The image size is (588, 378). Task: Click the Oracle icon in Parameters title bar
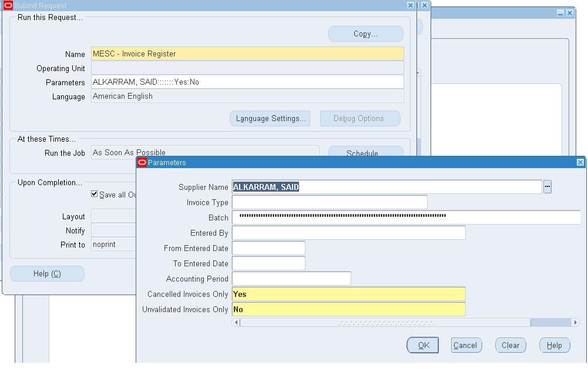coord(142,163)
